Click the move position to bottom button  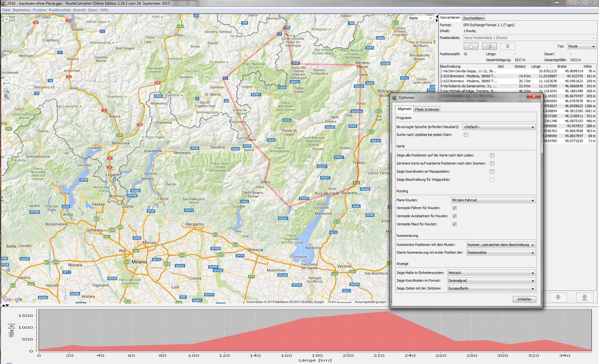pos(584,297)
